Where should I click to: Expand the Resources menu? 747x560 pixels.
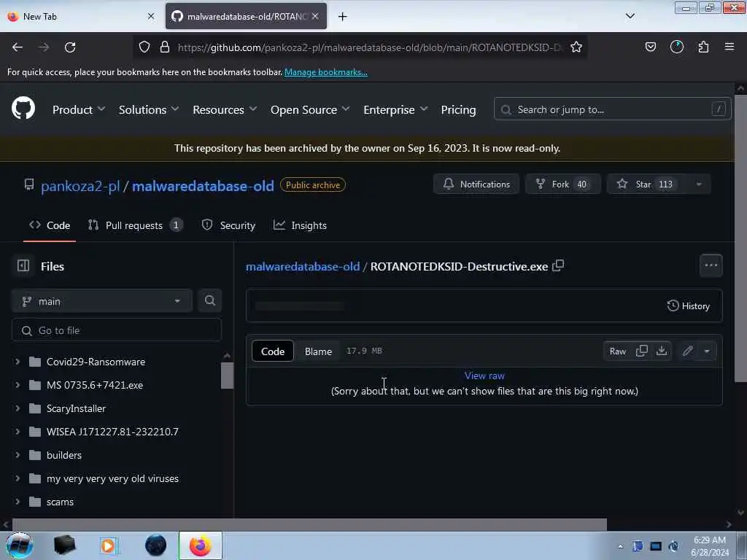225,109
